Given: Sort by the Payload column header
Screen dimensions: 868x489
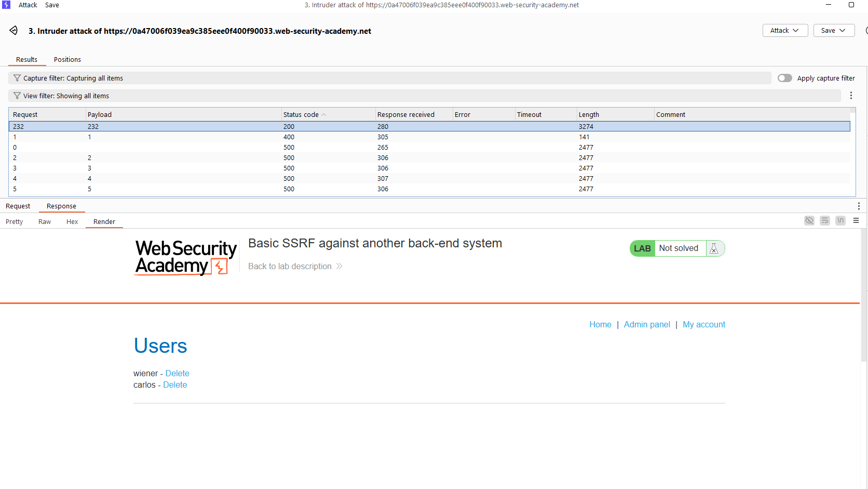Looking at the screenshot, I should click(183, 115).
